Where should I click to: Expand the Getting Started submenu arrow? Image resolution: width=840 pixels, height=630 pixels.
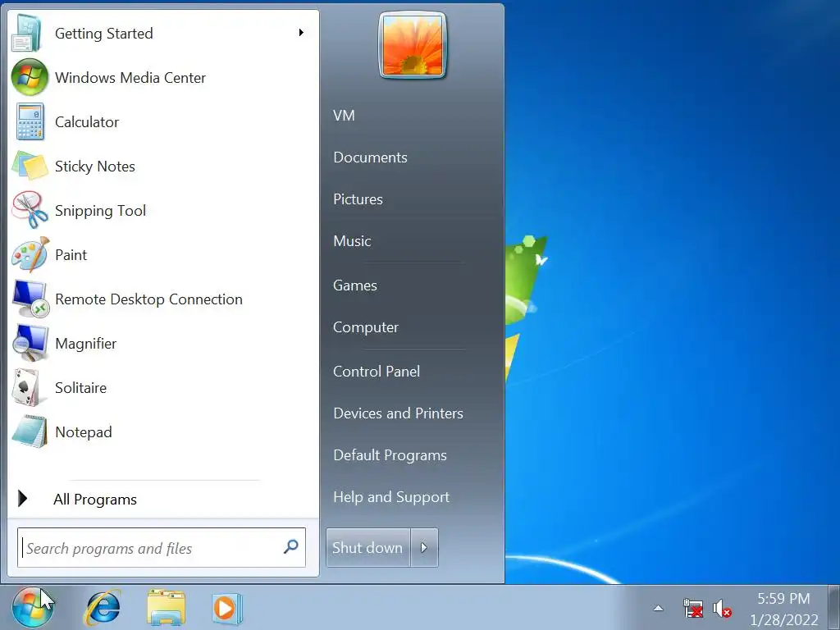pos(301,33)
